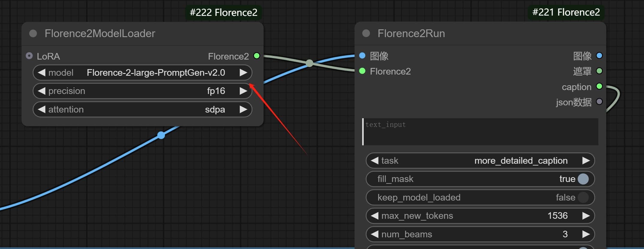Screen dimensions: 644x249
Task: Click the reroute dot on the blue link below the loader
Action: [161, 135]
